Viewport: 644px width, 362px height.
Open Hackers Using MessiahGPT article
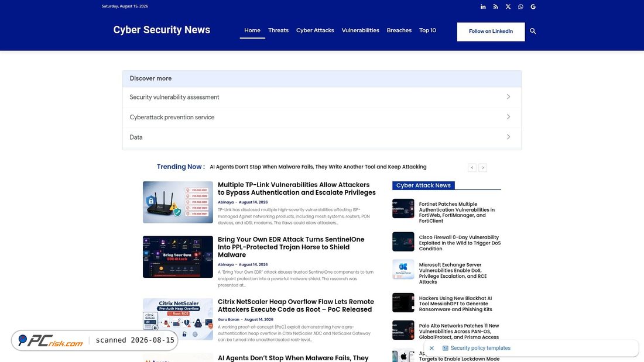click(455, 304)
